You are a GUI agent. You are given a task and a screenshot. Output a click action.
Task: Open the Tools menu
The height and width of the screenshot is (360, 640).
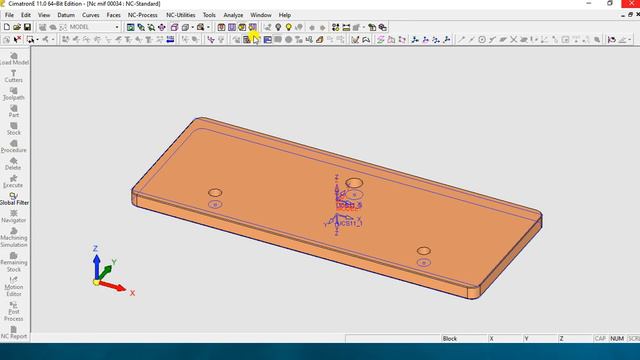pyautogui.click(x=209, y=15)
